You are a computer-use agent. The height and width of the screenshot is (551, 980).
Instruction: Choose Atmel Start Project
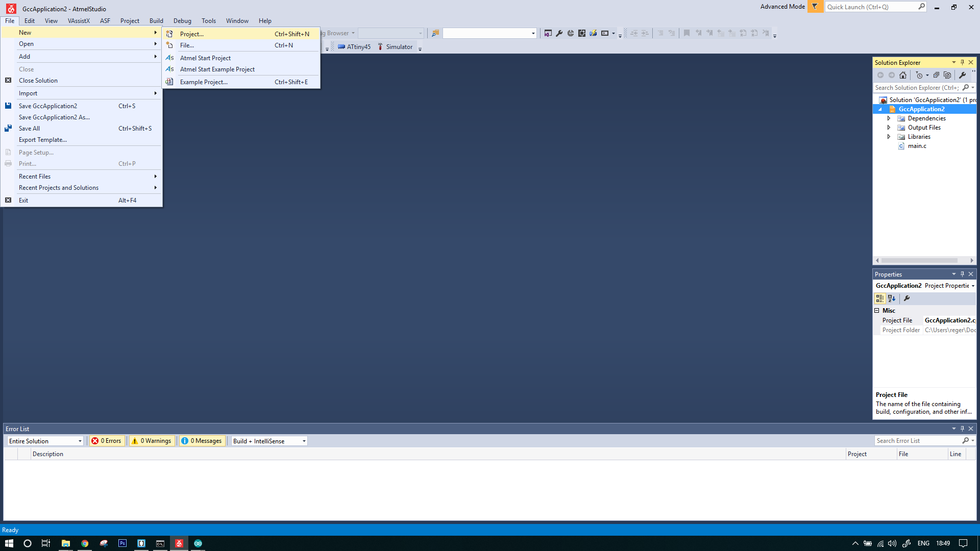pos(241,58)
